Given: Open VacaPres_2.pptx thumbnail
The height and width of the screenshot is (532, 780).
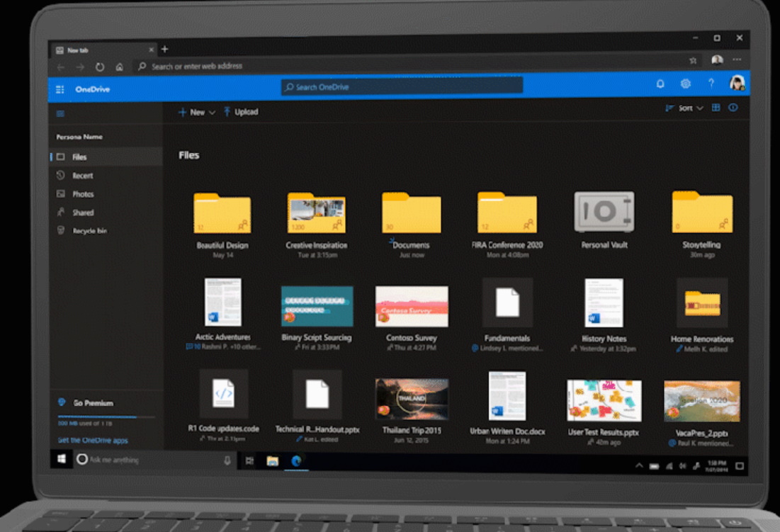Looking at the screenshot, I should tap(702, 401).
